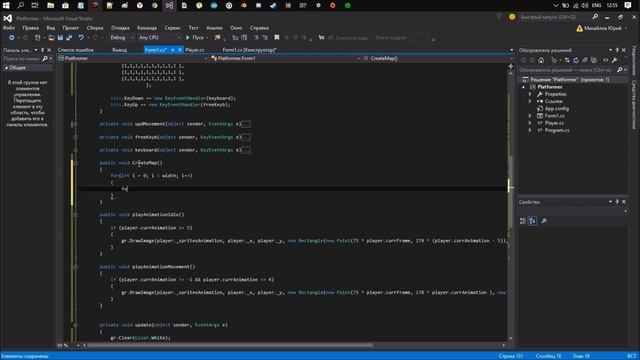Image resolution: width=640 pixels, height=360 pixels.
Task: Open the Вид menu
Action: click(x=51, y=28)
